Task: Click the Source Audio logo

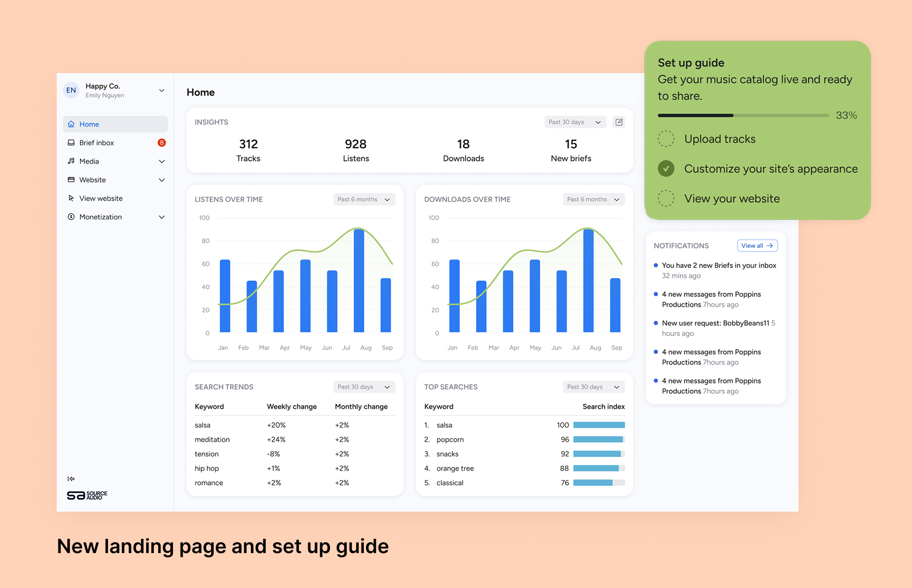Action: point(87,495)
